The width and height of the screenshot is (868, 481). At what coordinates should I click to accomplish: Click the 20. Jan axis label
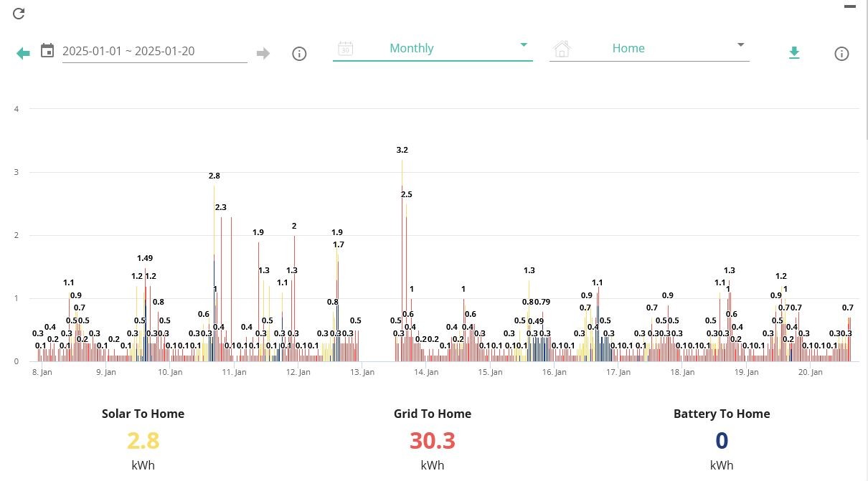pyautogui.click(x=811, y=372)
